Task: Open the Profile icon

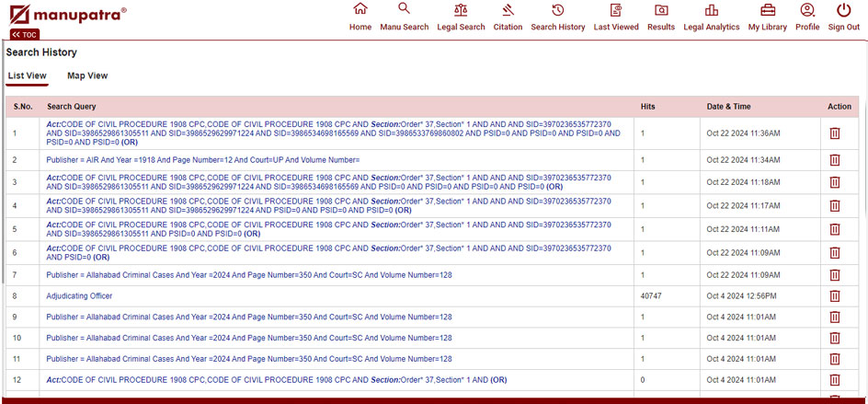Action: [807, 10]
